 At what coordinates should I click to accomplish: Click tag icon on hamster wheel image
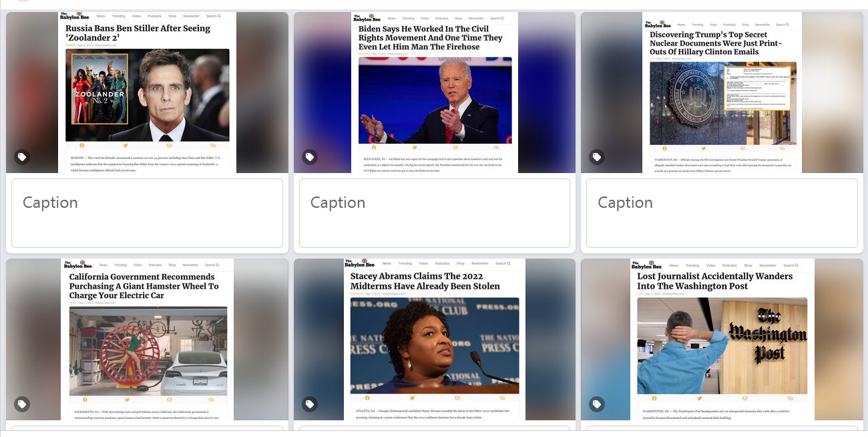(x=22, y=404)
